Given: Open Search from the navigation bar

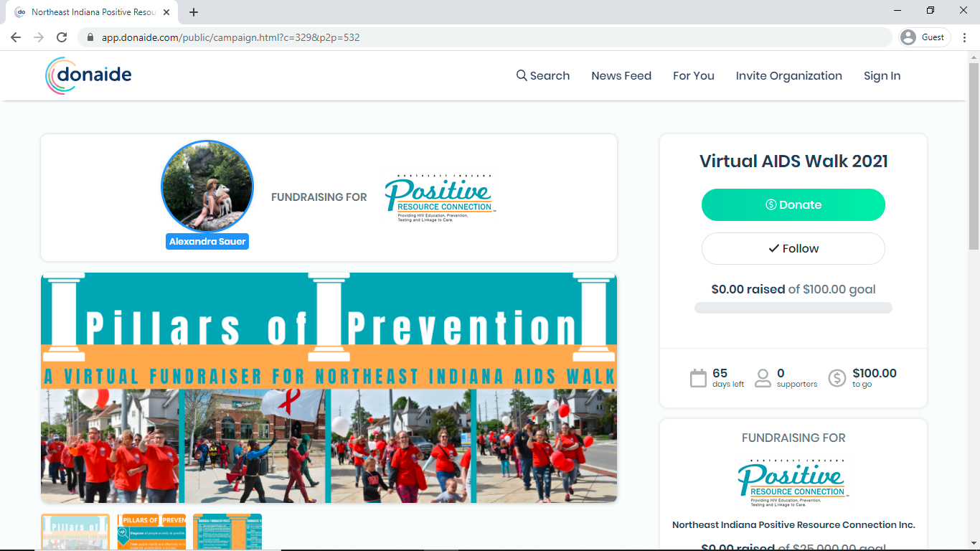Looking at the screenshot, I should tap(543, 75).
